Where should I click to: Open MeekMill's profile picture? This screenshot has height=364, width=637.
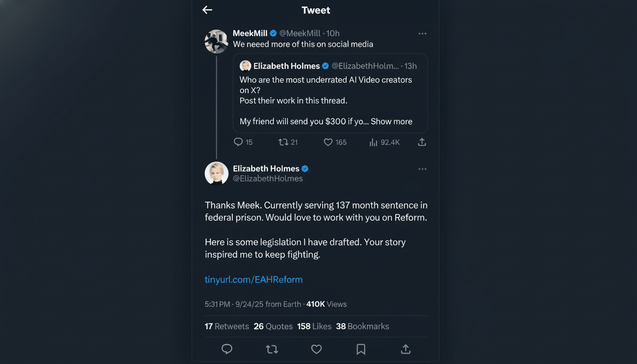click(216, 41)
